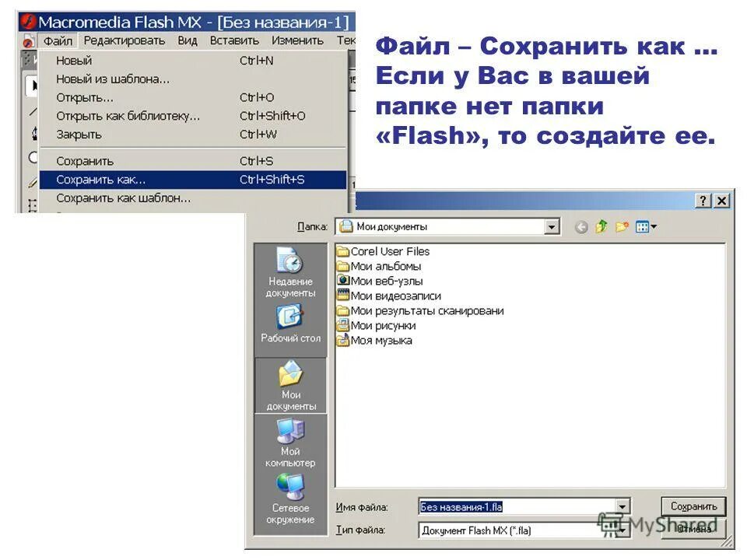Open Недавние документы in places bar

click(x=290, y=272)
